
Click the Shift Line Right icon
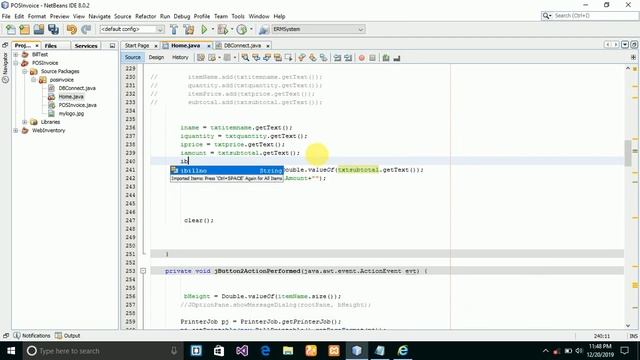[x=348, y=58]
